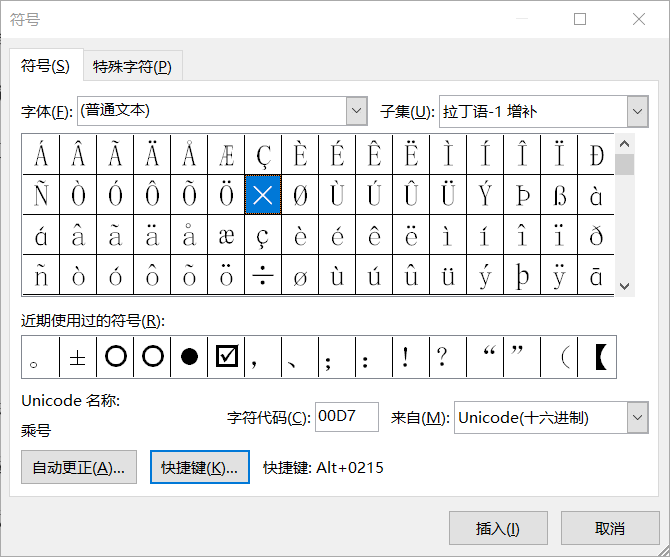Pick recent checked box ☑ symbol
Image resolution: width=670 pixels, height=557 pixels.
[x=226, y=357]
